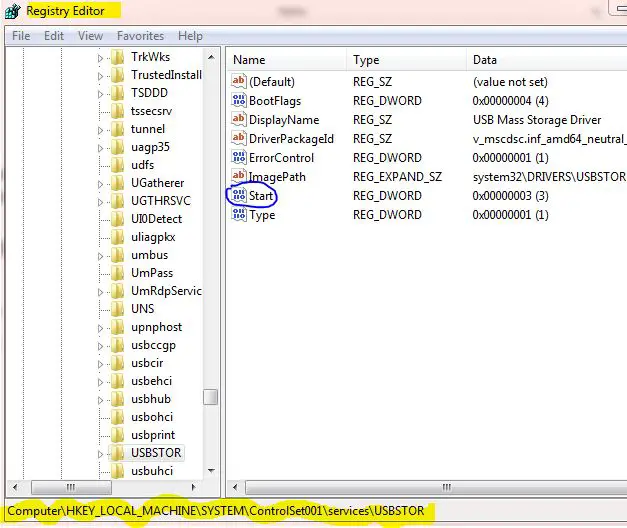Expand the usbcir tree node
This screenshot has height=528, width=627.
100,364
